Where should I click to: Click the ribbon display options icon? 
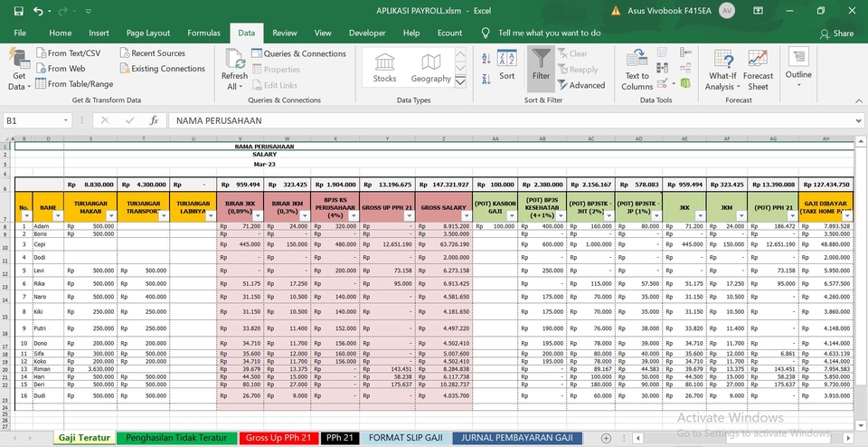tap(758, 11)
